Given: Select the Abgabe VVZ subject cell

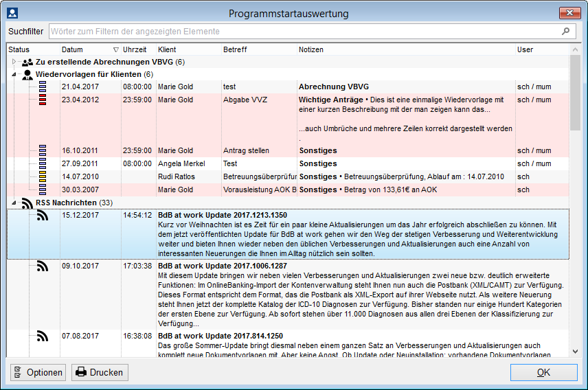Looking at the screenshot, I should point(245,100).
